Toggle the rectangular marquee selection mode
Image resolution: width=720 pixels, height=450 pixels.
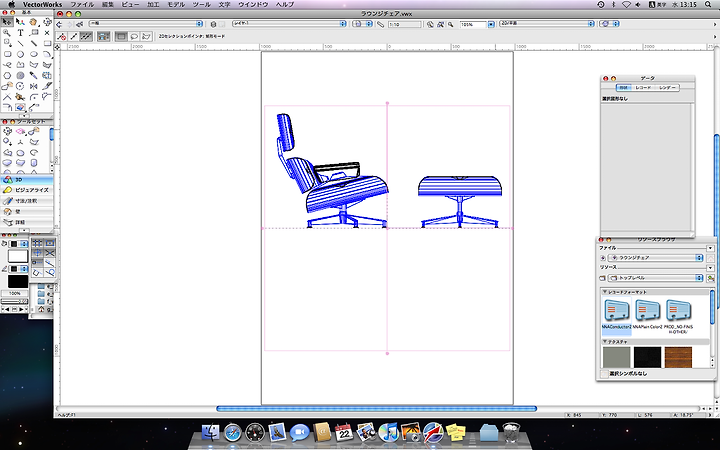click(x=121, y=36)
